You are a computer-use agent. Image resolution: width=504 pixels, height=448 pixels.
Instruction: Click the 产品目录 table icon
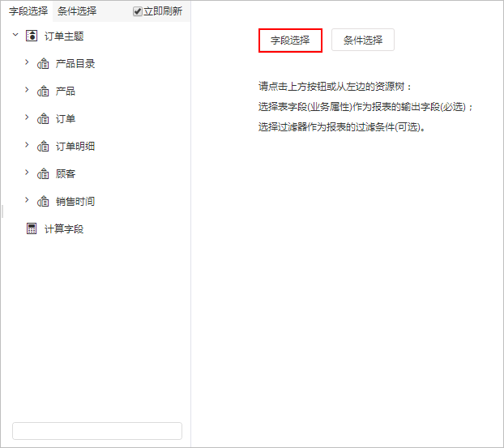point(43,64)
